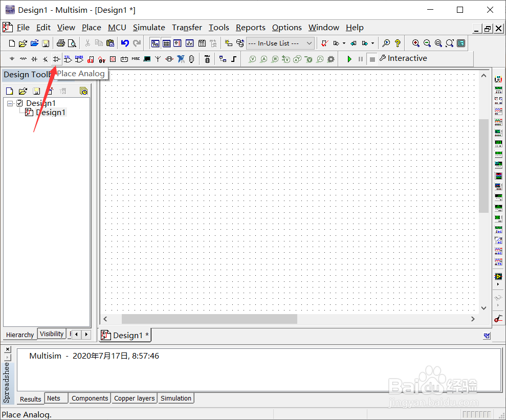Close the spreadsheet view panel
The height and width of the screenshot is (420, 506).
[8, 349]
